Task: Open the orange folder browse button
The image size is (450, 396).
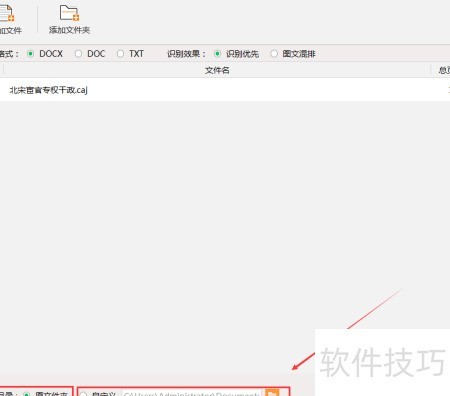Action: (272, 393)
